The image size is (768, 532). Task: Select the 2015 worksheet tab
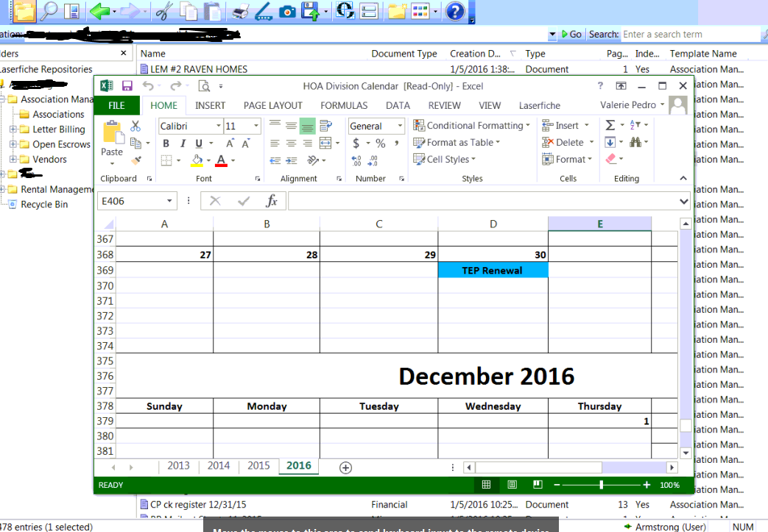[258, 466]
